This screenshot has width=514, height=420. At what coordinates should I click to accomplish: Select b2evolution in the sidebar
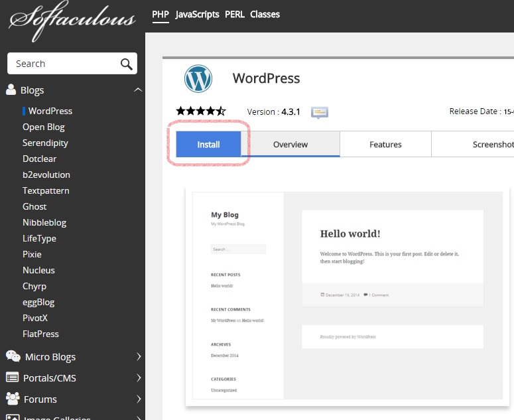point(46,175)
